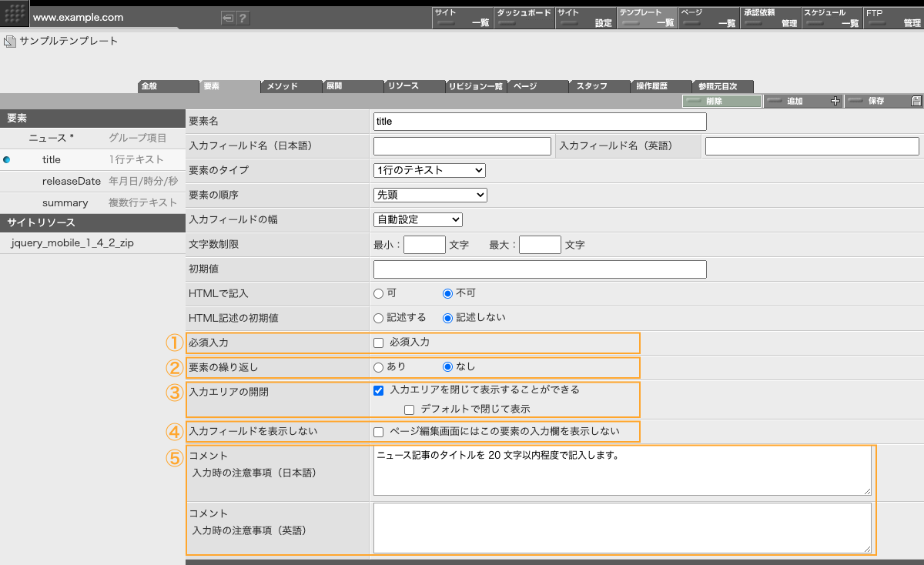Click the document icon beside サンプルテンプレート
The width and height of the screenshot is (924, 565).
(10, 42)
